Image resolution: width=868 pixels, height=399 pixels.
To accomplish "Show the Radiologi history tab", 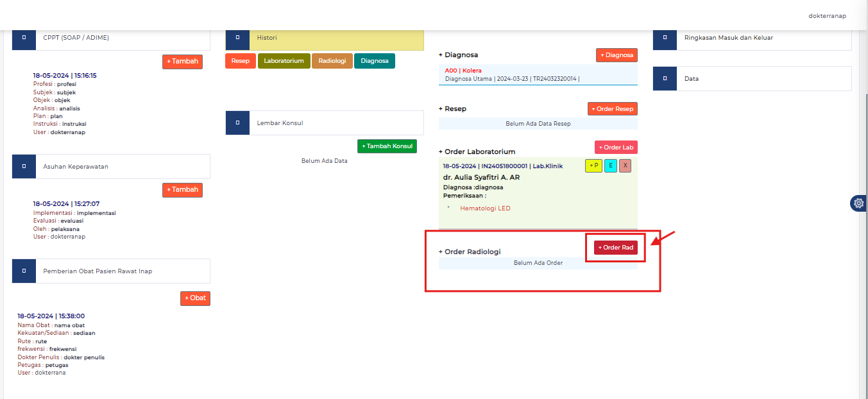I will (332, 61).
